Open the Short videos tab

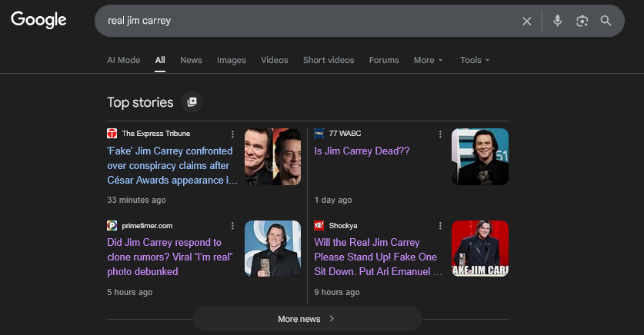click(x=329, y=60)
